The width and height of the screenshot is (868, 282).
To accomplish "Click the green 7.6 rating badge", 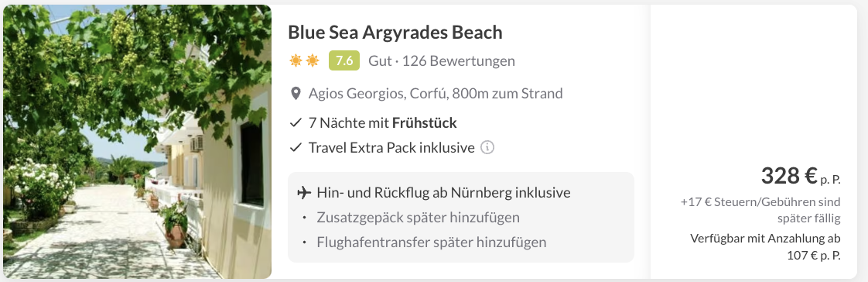I will point(344,60).
